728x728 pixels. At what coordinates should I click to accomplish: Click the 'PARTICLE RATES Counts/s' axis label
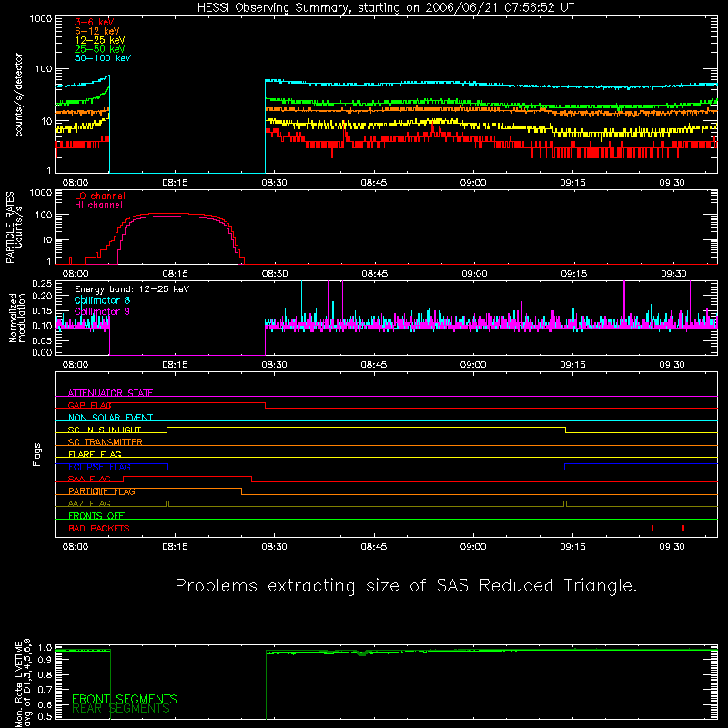tap(14, 227)
